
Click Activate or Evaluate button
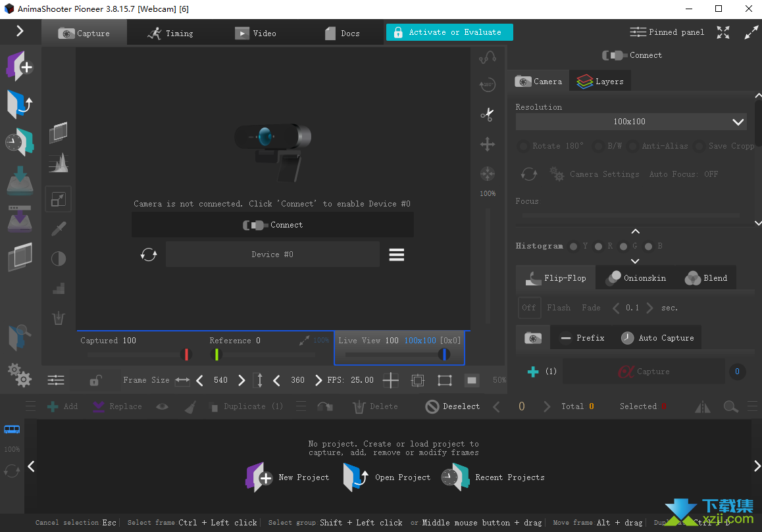449,32
